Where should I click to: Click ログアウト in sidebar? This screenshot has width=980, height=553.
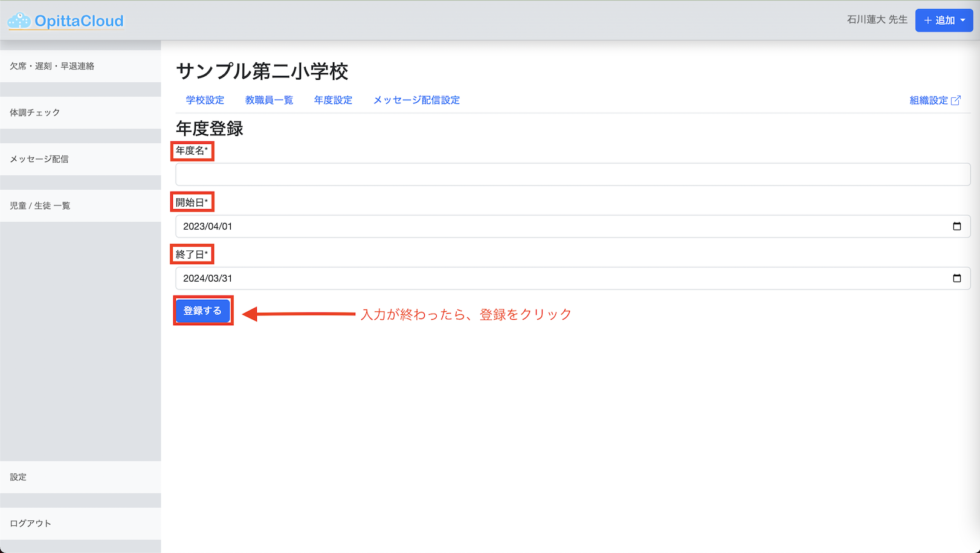(x=80, y=523)
